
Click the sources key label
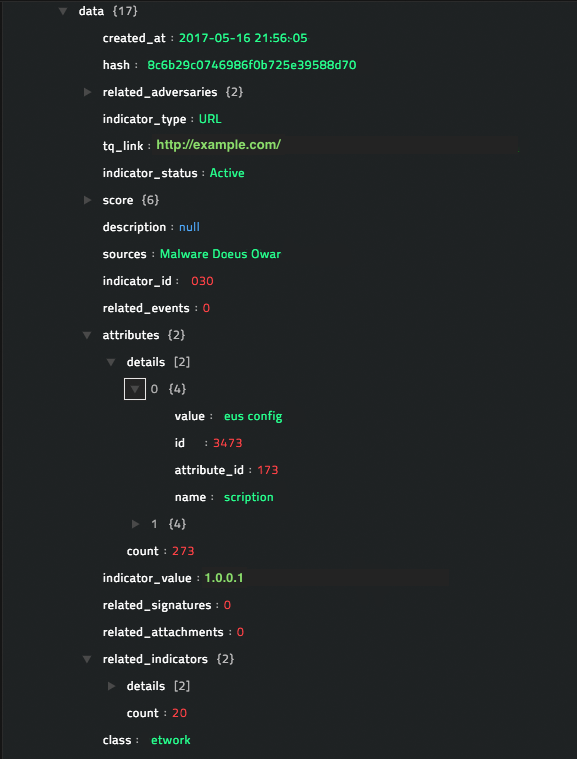124,254
